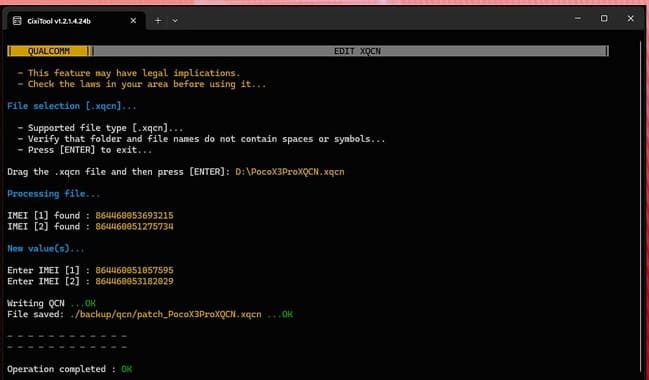Open a new terminal tab with the plus button
Screen dimensions: 649x380
tap(158, 20)
